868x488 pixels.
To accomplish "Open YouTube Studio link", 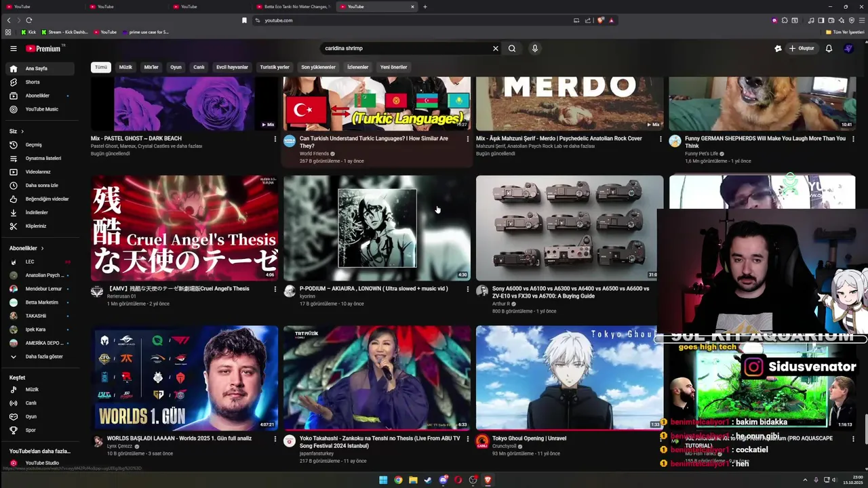I will coord(41,463).
